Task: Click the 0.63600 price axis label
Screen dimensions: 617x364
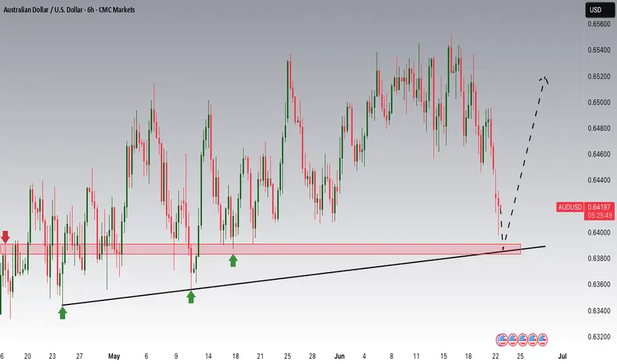Action: click(599, 285)
